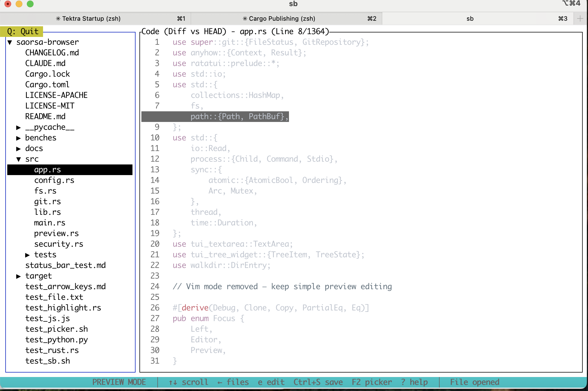Screen dimensions: 588x391
Task: Select Cargo.toml from the sidebar
Action: coord(48,84)
